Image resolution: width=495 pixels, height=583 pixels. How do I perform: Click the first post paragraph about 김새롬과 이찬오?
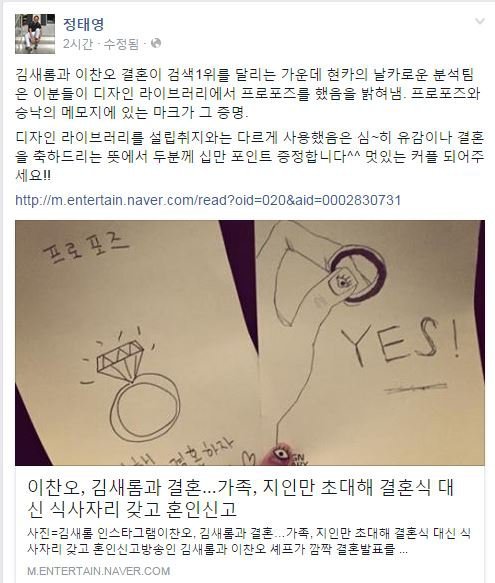coord(248,93)
